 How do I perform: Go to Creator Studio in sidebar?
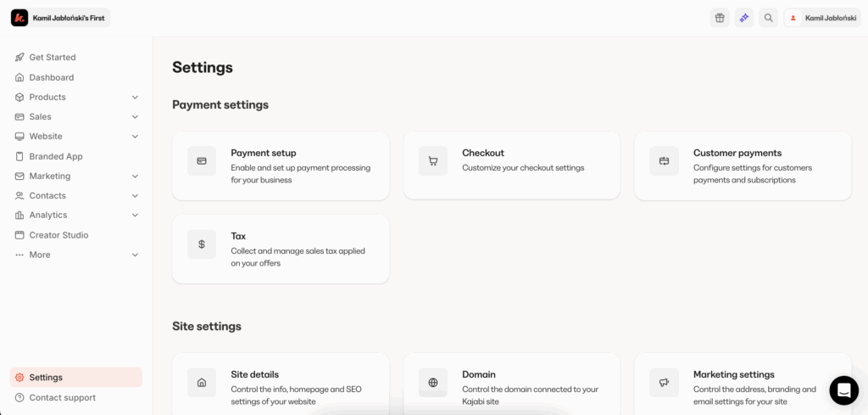(58, 235)
